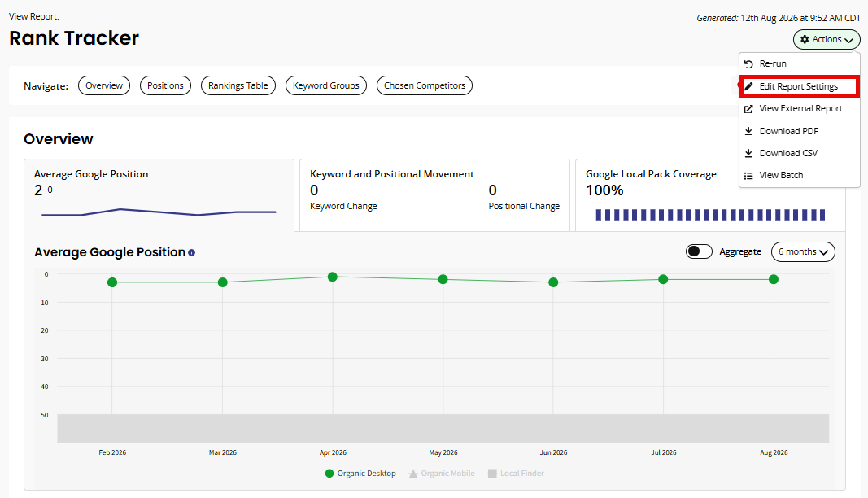868x498 pixels.
Task: Click the Apr 2026 data point on the chart
Action: point(333,277)
